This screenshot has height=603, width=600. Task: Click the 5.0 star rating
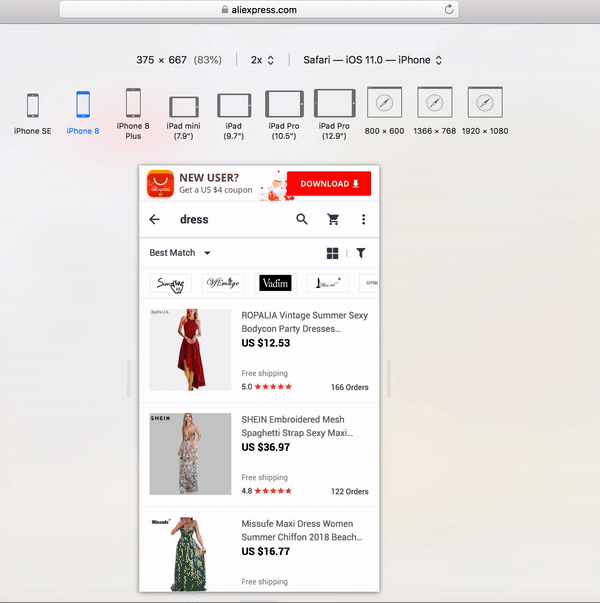pos(267,387)
